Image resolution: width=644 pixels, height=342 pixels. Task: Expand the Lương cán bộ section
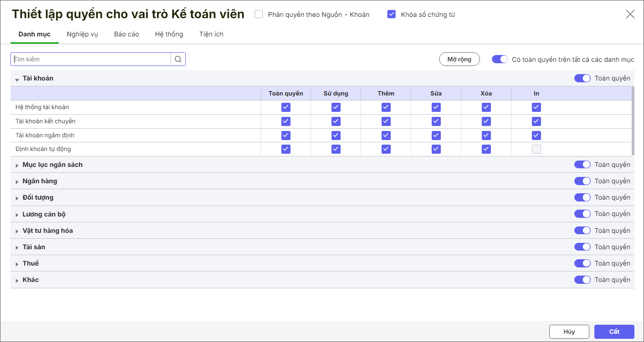(x=17, y=215)
